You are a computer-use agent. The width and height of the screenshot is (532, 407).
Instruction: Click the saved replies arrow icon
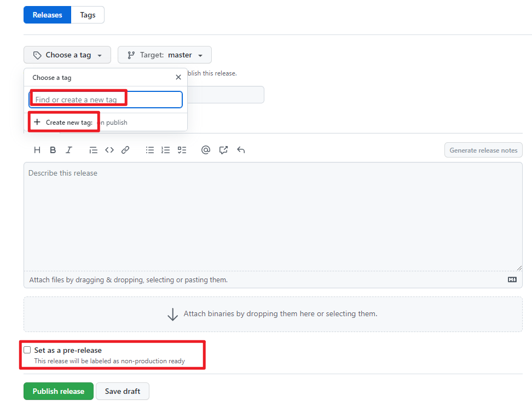coord(241,150)
